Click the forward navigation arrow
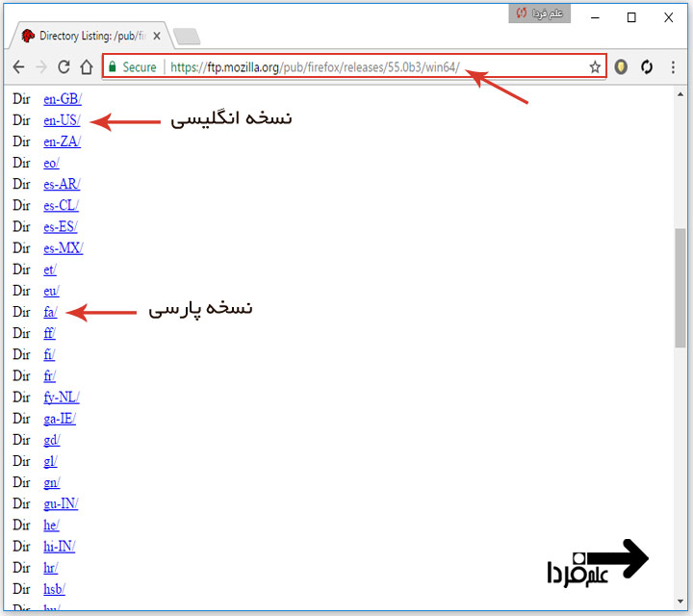The width and height of the screenshot is (693, 616). pos(41,67)
